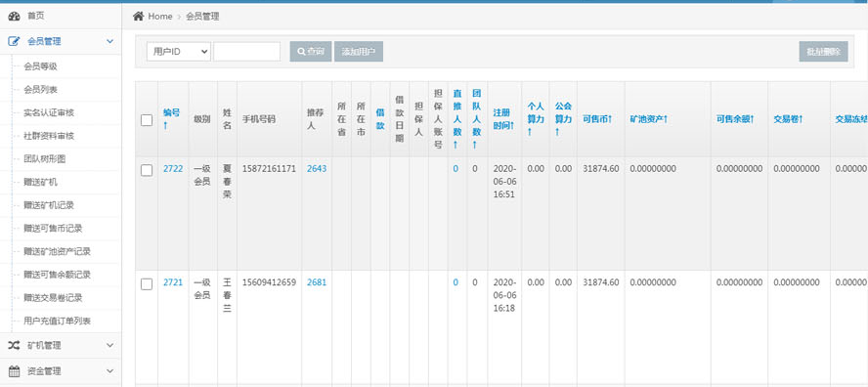
Task: Click the search text input box
Action: 247,52
